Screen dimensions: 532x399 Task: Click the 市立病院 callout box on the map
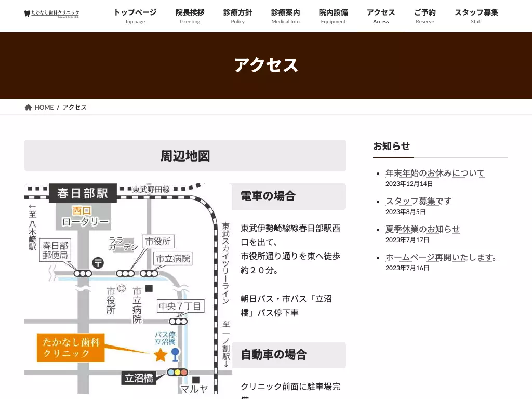click(x=173, y=259)
